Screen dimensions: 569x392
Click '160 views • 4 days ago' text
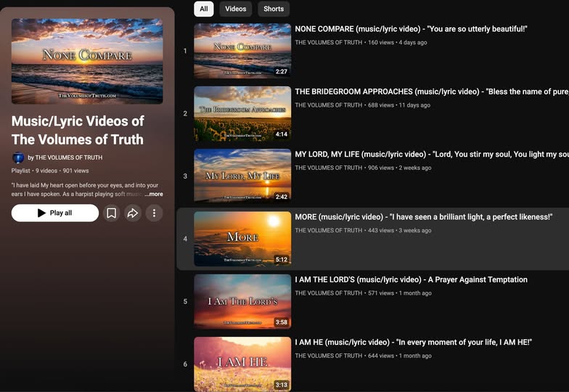[398, 42]
